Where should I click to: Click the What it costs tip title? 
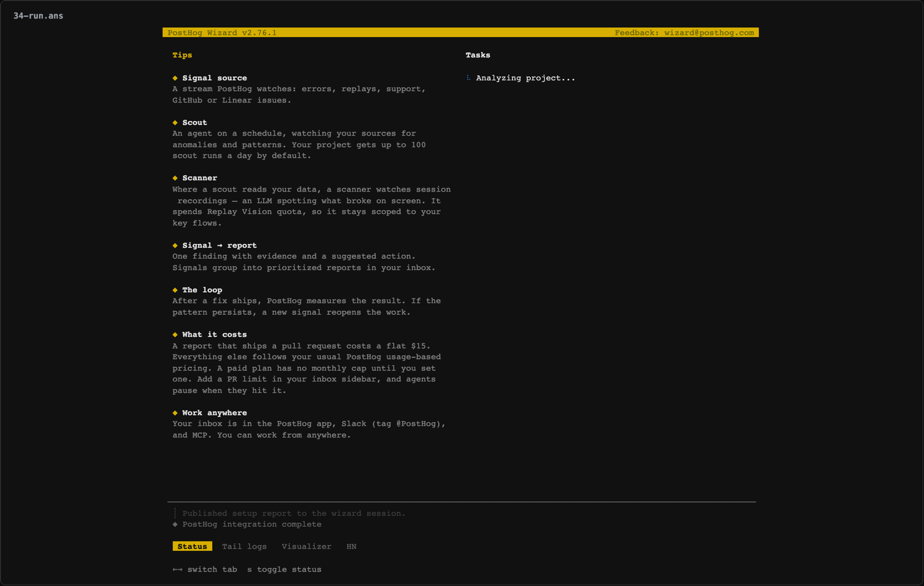pyautogui.click(x=215, y=334)
